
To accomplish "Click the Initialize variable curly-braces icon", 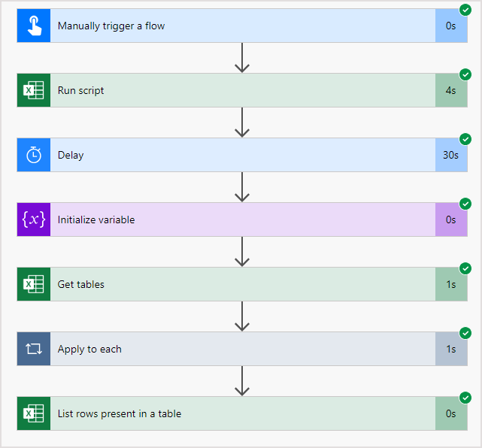I will [x=34, y=219].
